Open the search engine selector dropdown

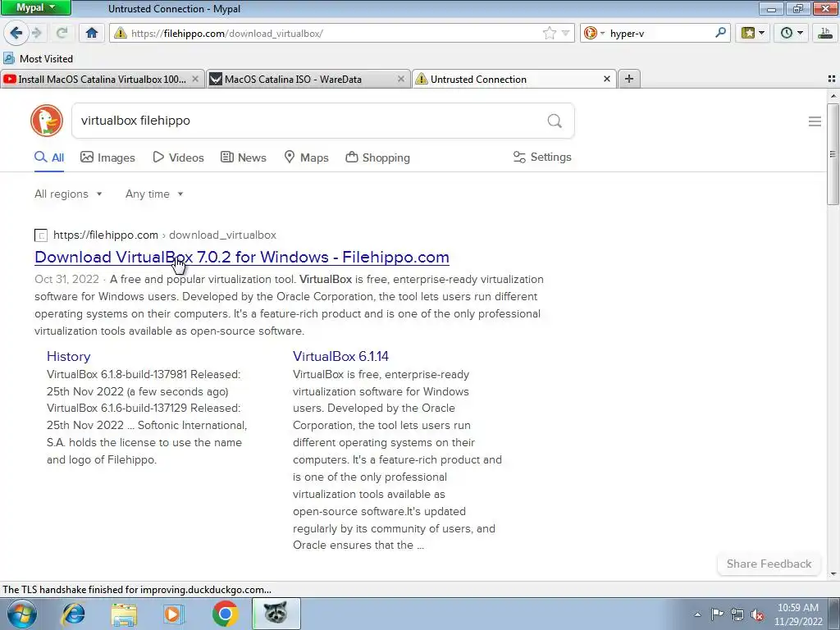click(x=594, y=33)
